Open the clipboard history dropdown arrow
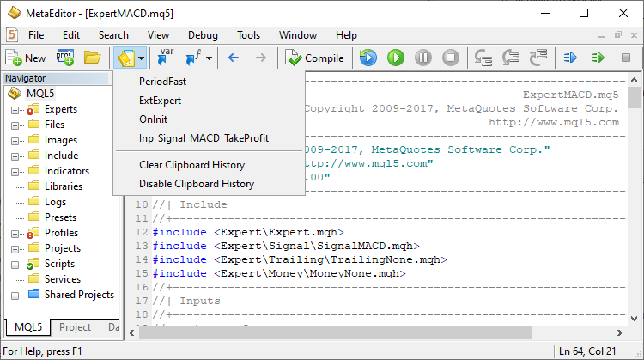This screenshot has width=644, height=360. pyautogui.click(x=141, y=58)
